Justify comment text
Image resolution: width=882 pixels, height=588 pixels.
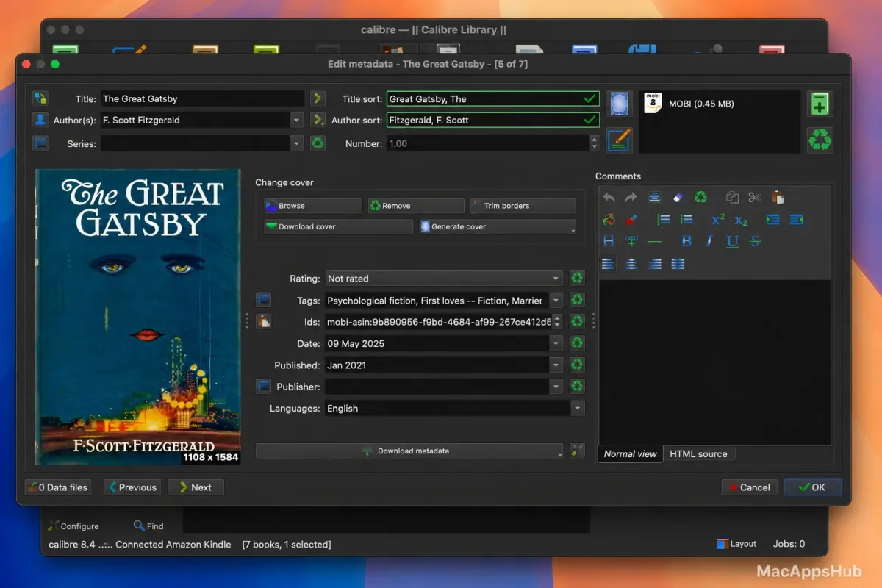(678, 263)
